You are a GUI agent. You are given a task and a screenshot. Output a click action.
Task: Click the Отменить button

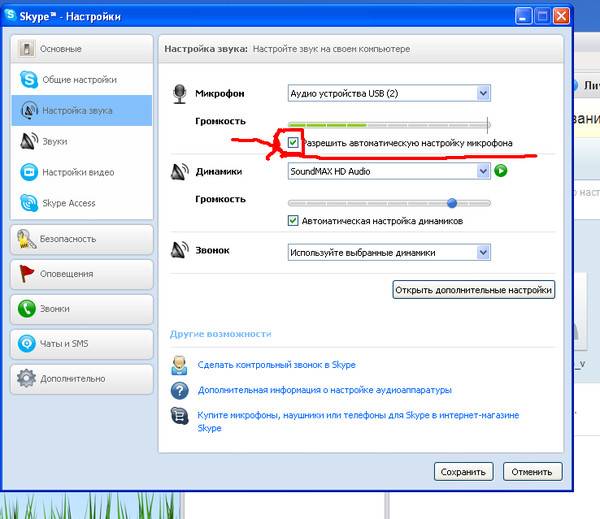[x=532, y=472]
